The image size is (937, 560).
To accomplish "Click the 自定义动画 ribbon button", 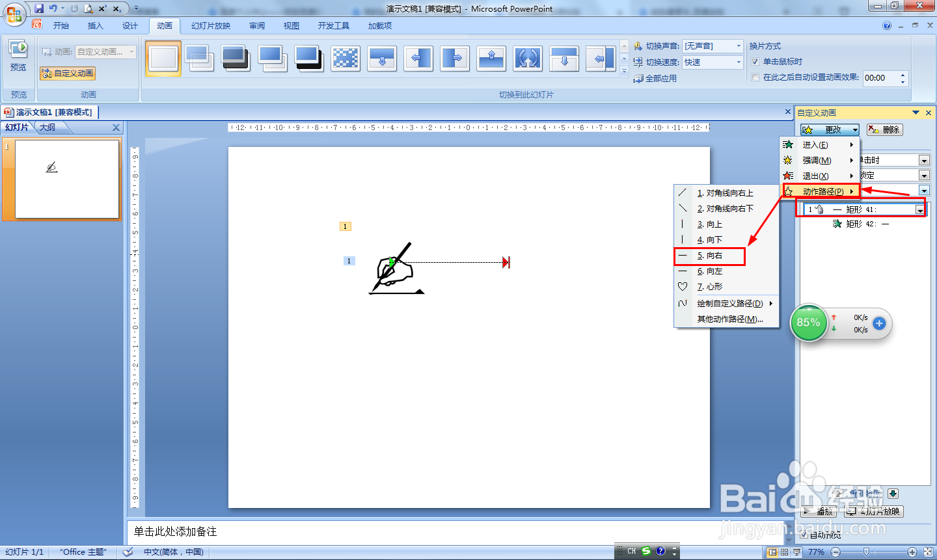I will pyautogui.click(x=68, y=73).
